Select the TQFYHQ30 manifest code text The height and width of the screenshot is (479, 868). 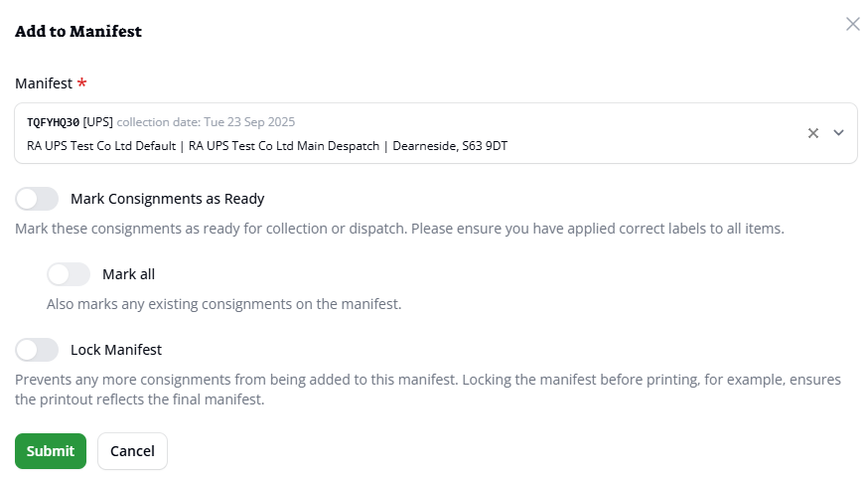(x=53, y=122)
